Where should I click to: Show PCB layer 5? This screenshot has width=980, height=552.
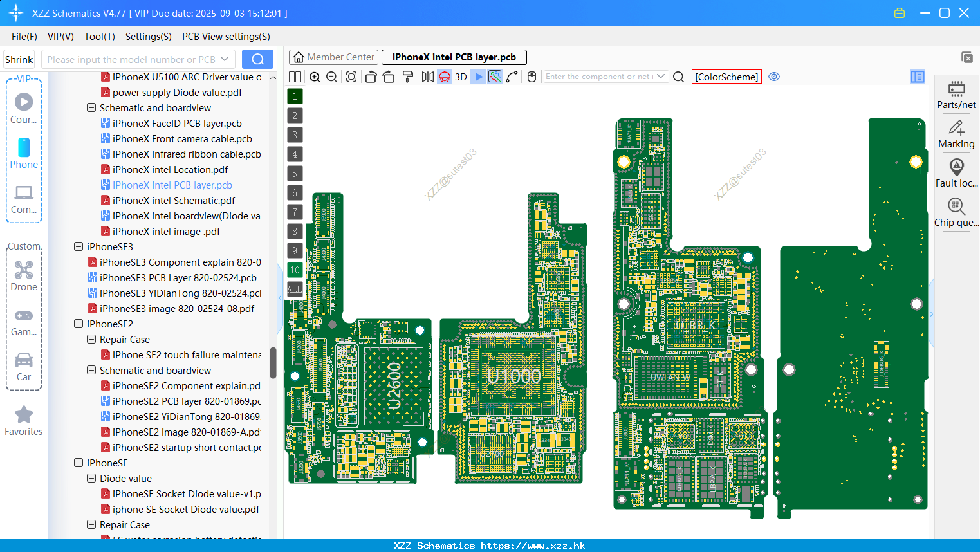coord(295,173)
